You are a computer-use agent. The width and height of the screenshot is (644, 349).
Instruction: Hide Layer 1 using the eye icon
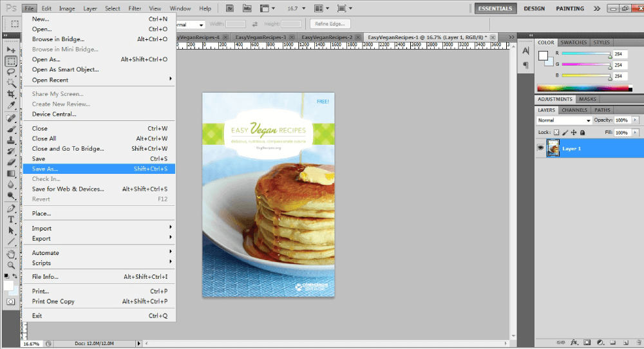(x=541, y=148)
